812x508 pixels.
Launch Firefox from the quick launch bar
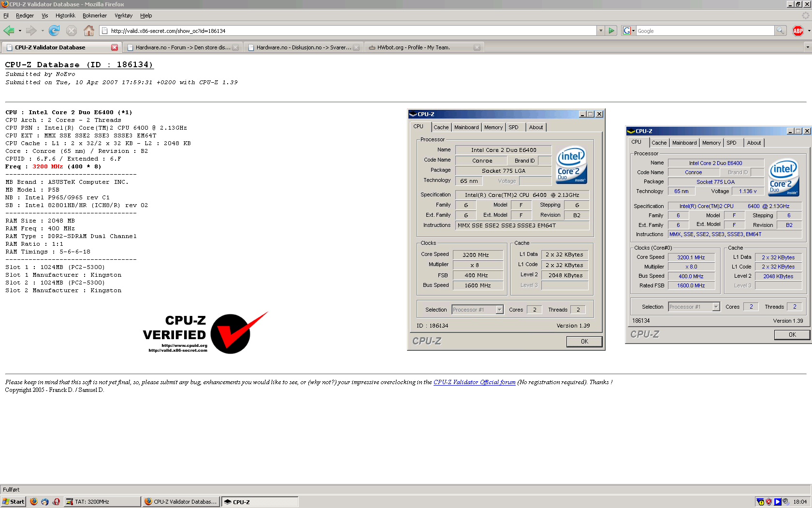pos(34,502)
